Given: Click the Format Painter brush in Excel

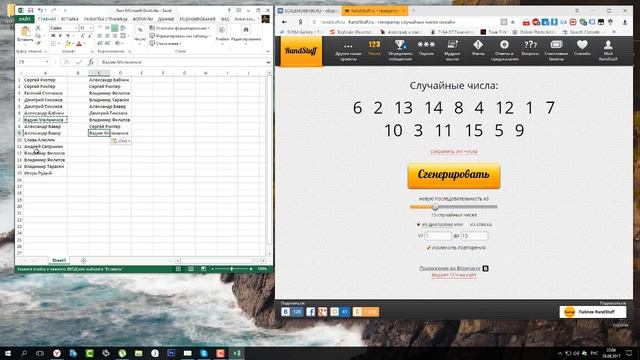Looking at the screenshot, I should 38,43.
